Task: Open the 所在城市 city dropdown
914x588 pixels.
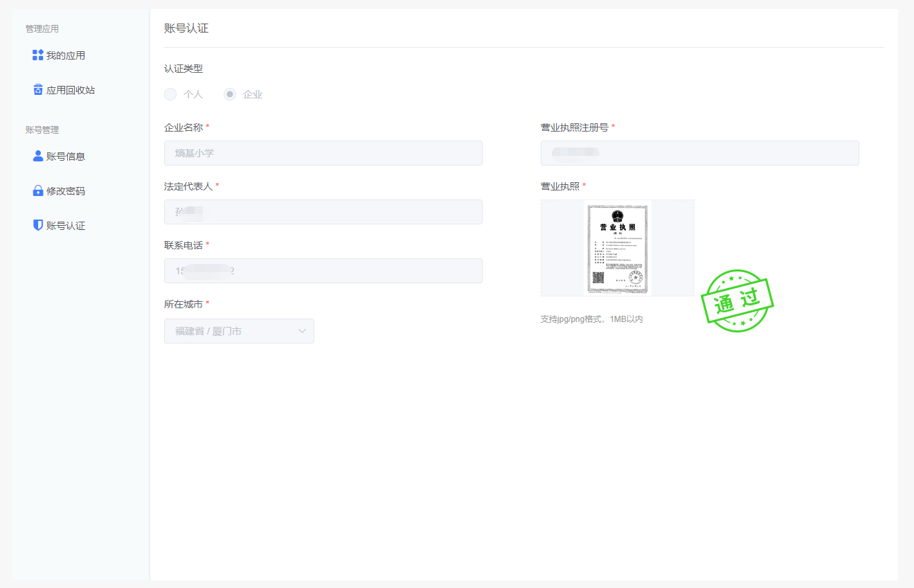Action: 239,331
